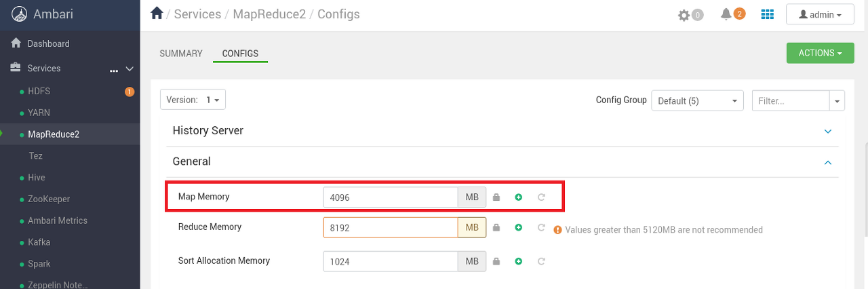Click Dashboard home icon in sidebar
The image size is (868, 289).
(x=16, y=43)
